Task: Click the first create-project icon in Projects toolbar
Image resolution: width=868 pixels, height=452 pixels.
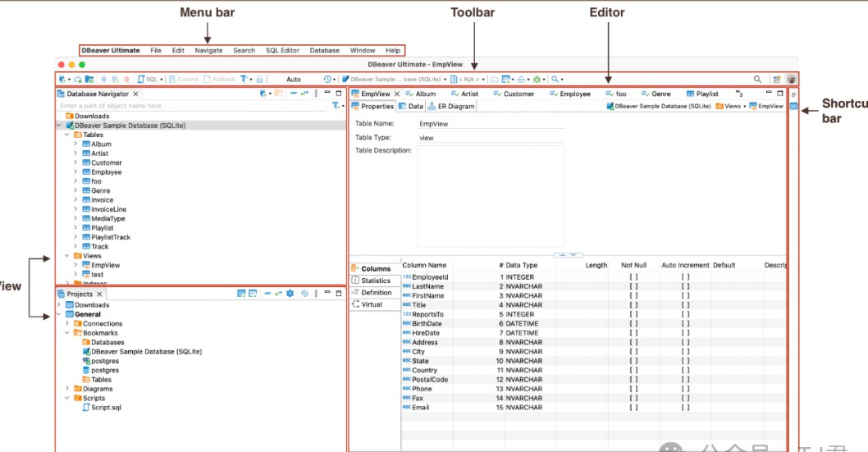Action: [x=241, y=293]
